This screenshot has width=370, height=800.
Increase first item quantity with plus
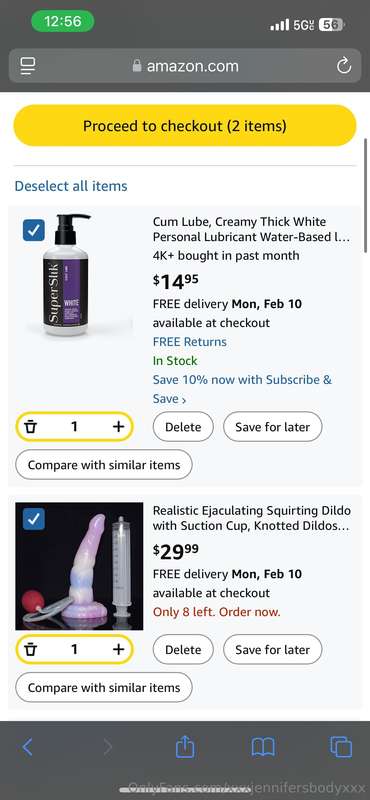tap(118, 426)
